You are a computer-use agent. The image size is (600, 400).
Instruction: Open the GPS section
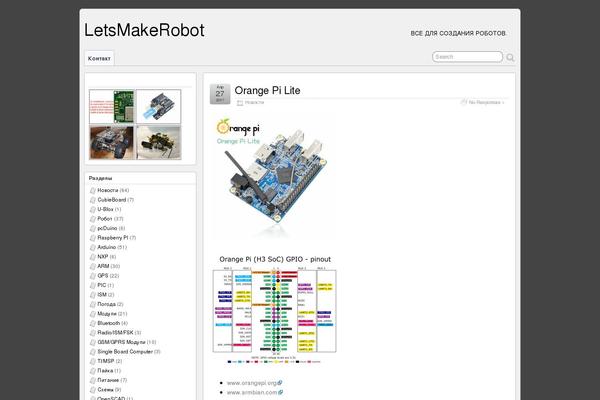pyautogui.click(x=103, y=276)
